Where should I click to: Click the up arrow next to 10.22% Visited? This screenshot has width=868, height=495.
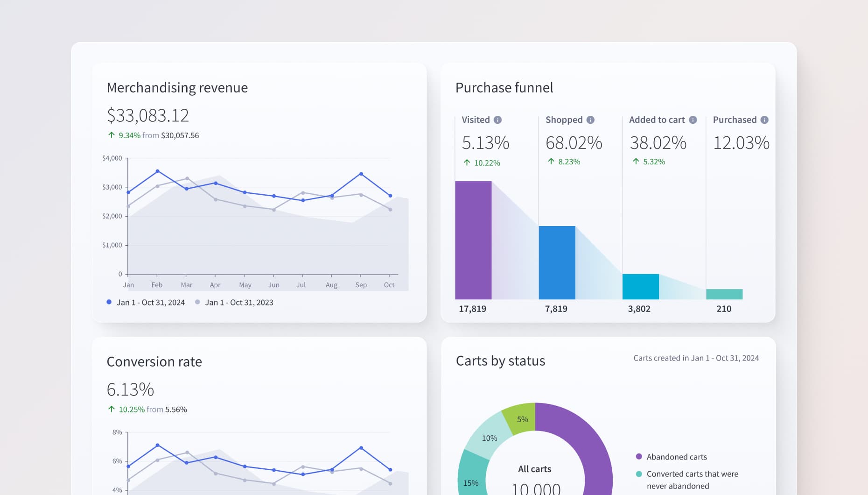tap(467, 163)
